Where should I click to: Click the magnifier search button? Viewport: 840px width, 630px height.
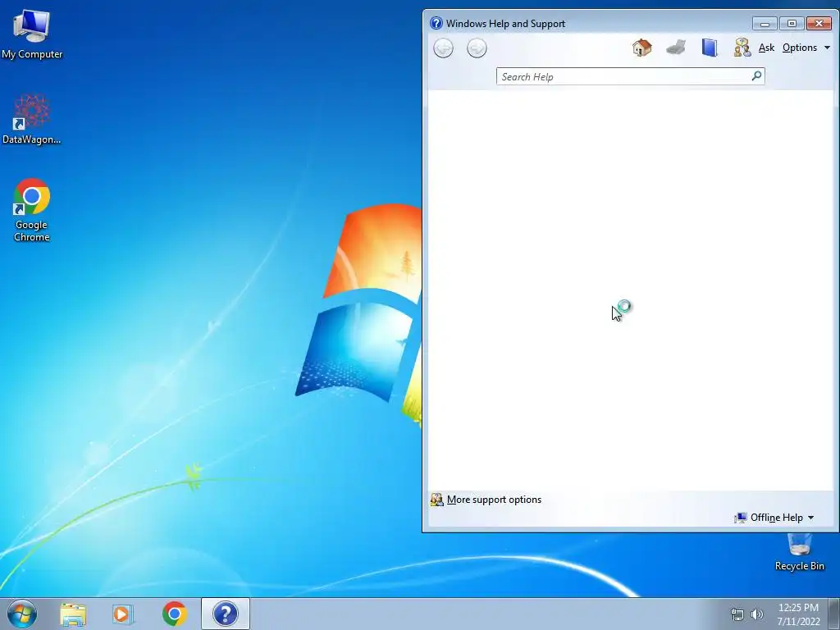click(x=756, y=76)
